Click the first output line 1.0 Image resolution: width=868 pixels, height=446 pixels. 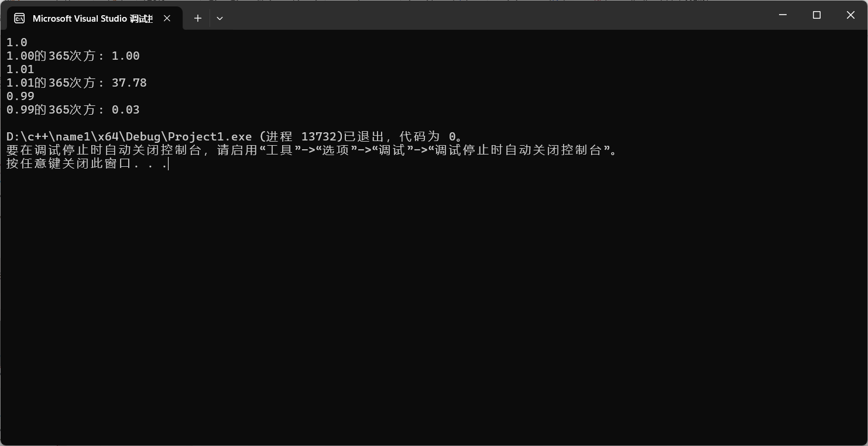[x=17, y=42]
